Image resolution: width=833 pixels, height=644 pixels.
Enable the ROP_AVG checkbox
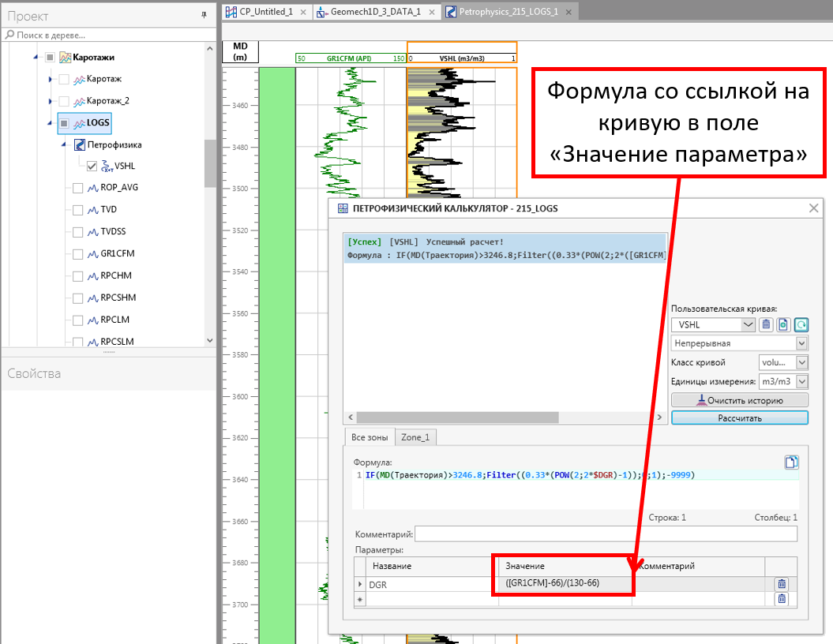[x=77, y=188]
